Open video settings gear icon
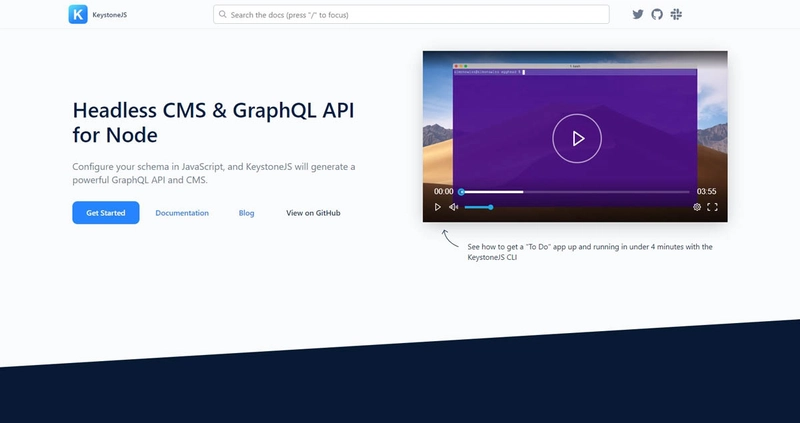The width and height of the screenshot is (800, 423). [696, 207]
